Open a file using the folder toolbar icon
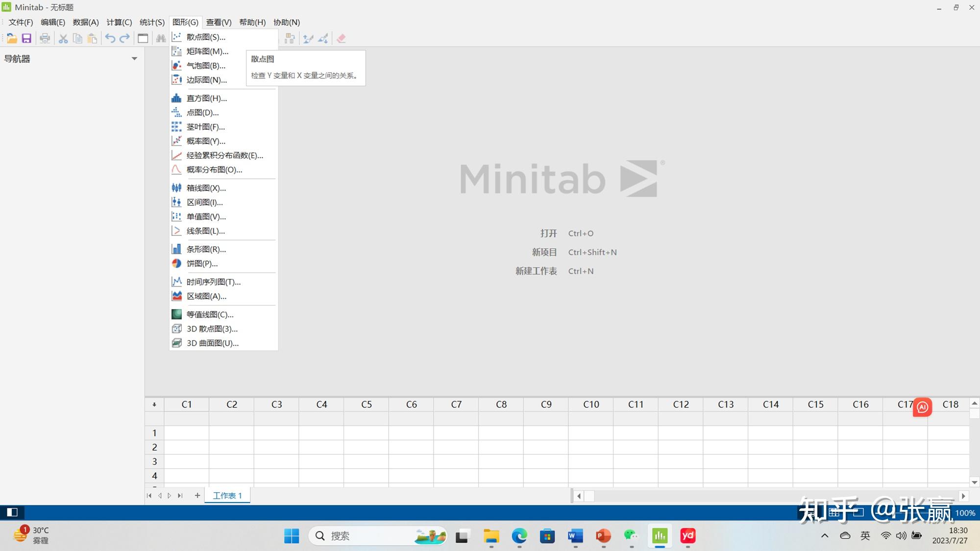 (x=12, y=38)
